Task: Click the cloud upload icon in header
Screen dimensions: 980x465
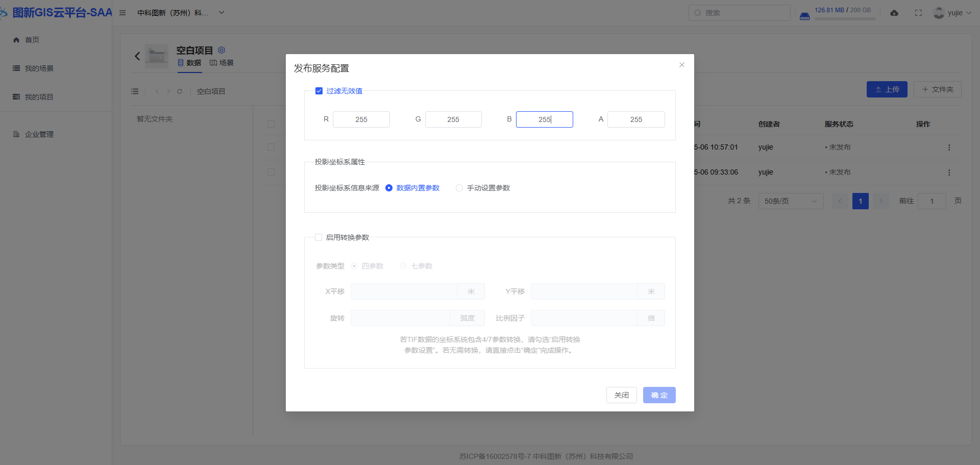Action: 894,13
